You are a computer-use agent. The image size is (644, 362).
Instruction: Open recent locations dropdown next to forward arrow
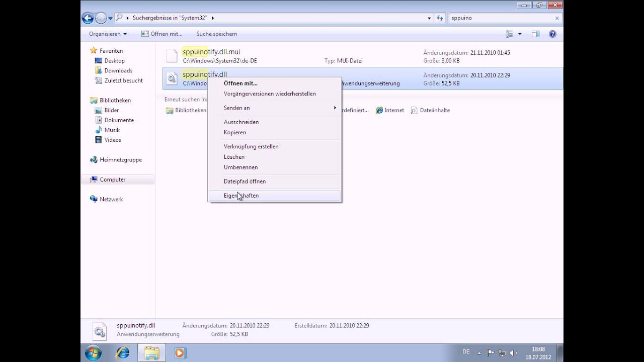pyautogui.click(x=110, y=18)
